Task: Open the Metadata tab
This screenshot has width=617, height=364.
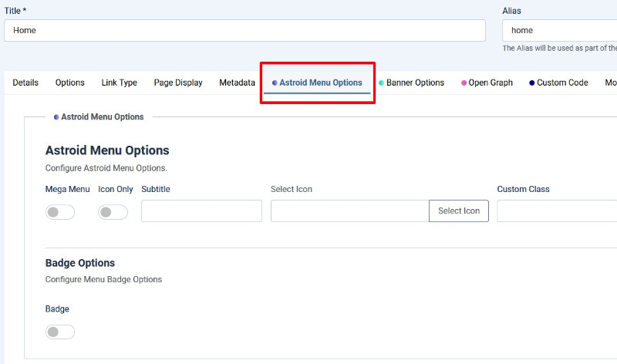Action: 238,83
